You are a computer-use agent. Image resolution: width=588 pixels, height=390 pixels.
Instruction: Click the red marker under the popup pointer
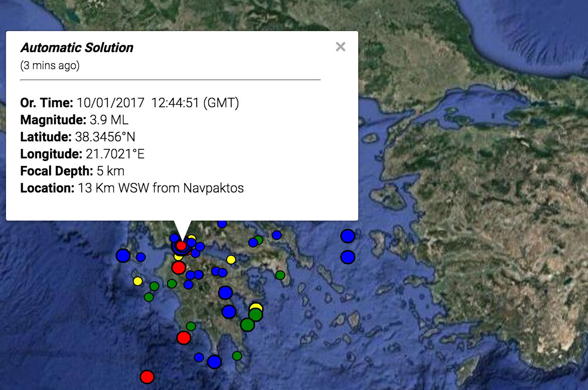(182, 246)
